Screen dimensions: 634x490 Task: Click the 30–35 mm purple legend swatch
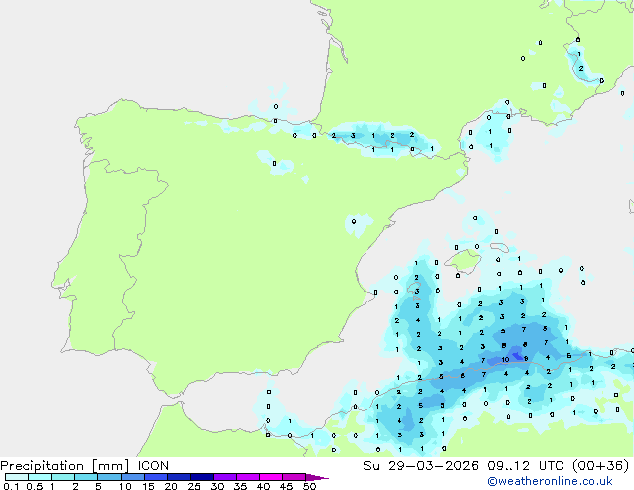[x=225, y=477]
